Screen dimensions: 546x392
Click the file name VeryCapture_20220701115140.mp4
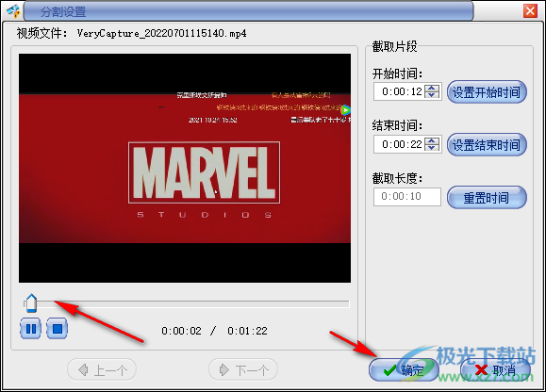click(x=161, y=33)
